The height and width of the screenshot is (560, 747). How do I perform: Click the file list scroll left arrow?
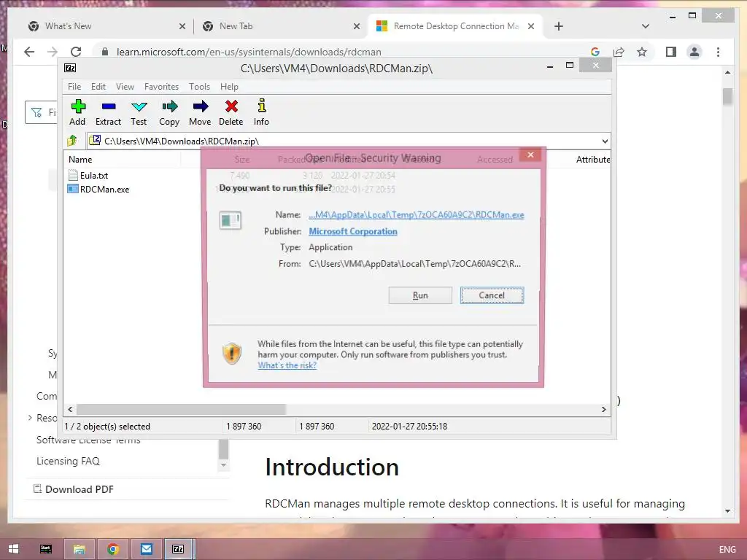(71, 409)
